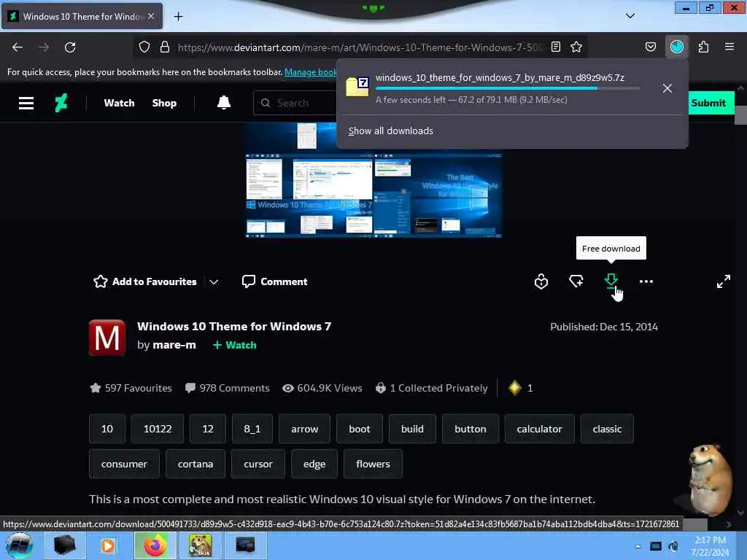Viewport: 747px width, 560px height.
Task: Select the 'flowers' tag
Action: (x=373, y=464)
